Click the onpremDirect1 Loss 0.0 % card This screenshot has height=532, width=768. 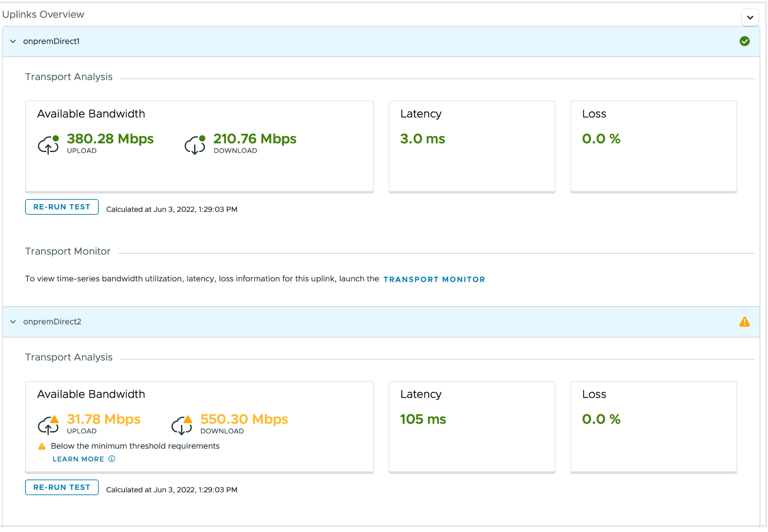[x=653, y=147]
